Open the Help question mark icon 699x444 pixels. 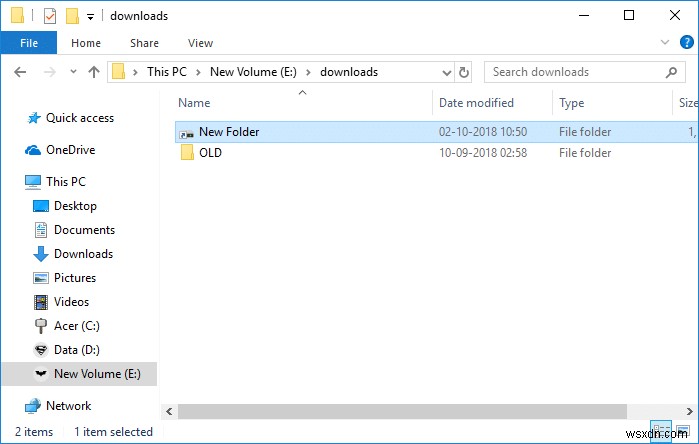click(687, 42)
